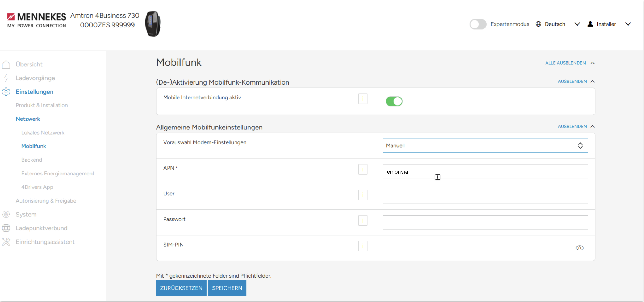Reveal SIM-PIN with the eye icon
The image size is (644, 302).
click(579, 248)
